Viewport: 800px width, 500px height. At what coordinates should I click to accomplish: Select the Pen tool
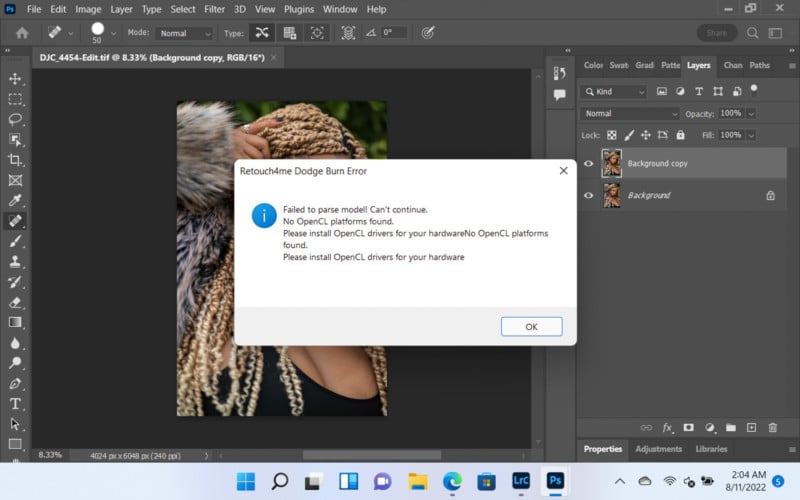point(15,384)
